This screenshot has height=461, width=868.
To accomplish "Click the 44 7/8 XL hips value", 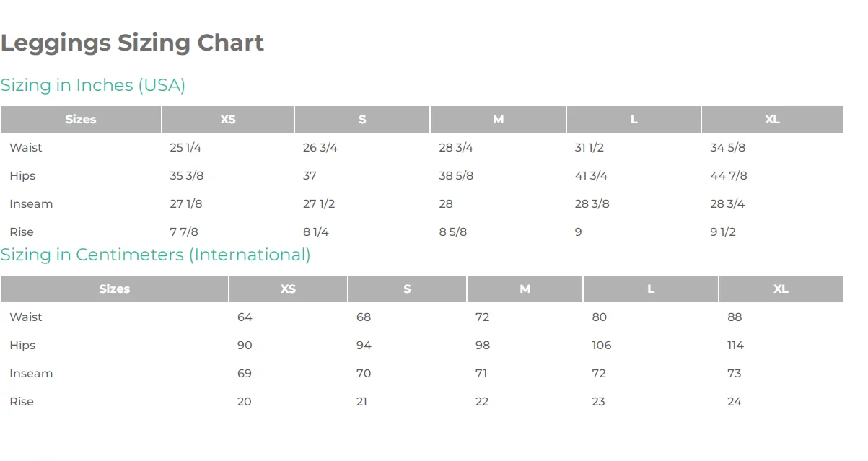I will pyautogui.click(x=729, y=175).
